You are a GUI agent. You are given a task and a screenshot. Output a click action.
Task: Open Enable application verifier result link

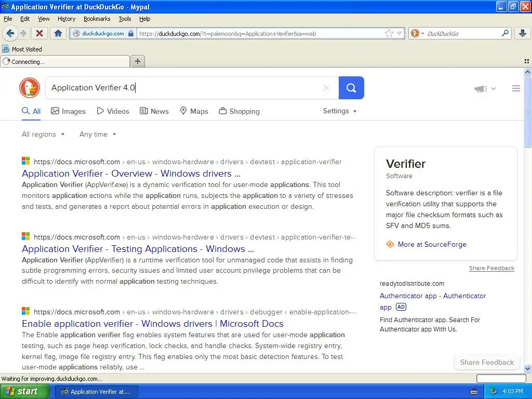tap(153, 324)
